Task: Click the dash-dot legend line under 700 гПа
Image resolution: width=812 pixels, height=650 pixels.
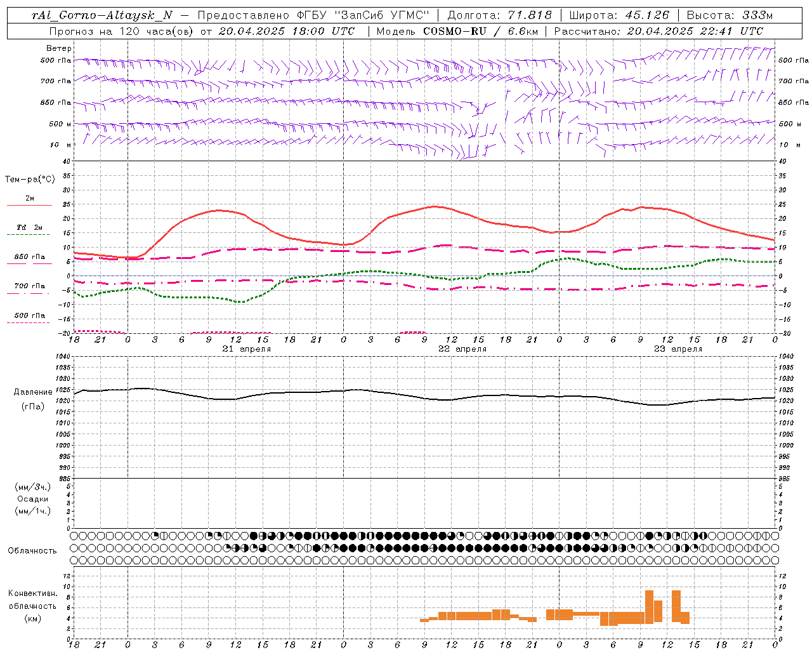Action: tap(29, 293)
